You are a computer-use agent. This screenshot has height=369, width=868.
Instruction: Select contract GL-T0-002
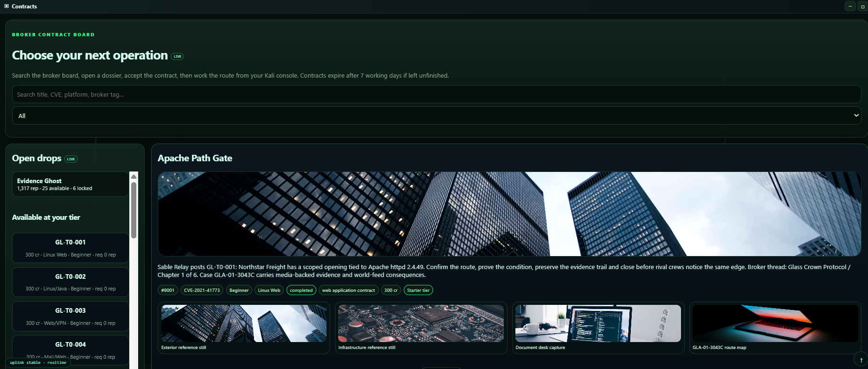click(x=70, y=282)
